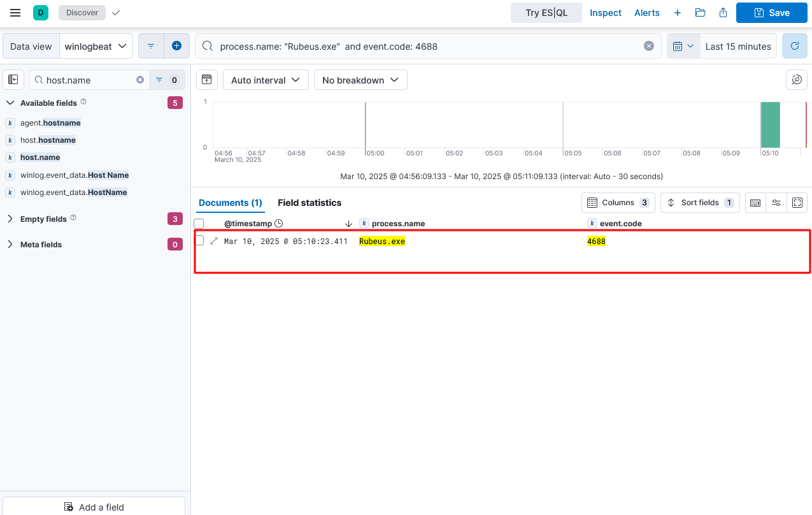Click the refresh query button
Screen dimensions: 812x515
coord(794,47)
